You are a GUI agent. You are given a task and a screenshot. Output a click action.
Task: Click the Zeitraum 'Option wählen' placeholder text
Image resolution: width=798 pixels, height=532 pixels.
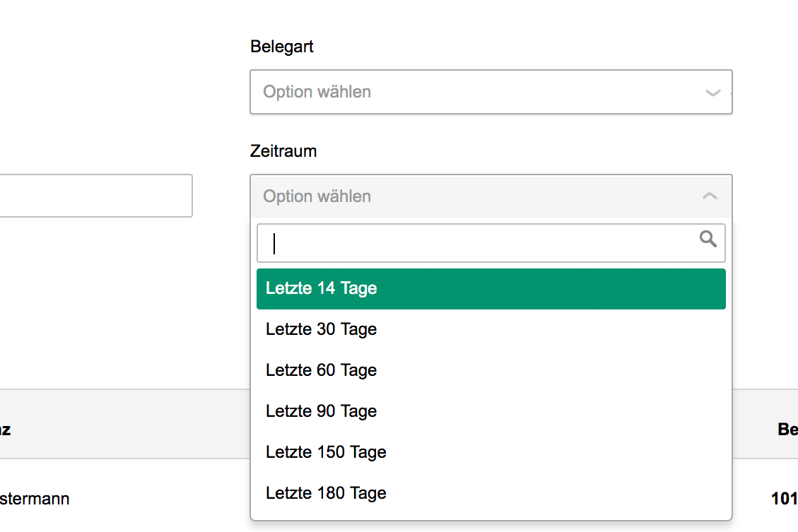pyautogui.click(x=317, y=196)
